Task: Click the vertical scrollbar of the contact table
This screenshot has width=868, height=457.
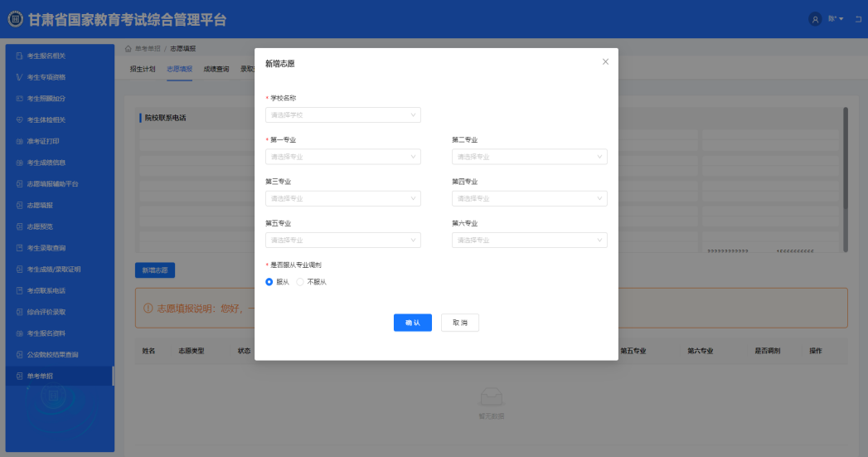Action: (x=846, y=178)
